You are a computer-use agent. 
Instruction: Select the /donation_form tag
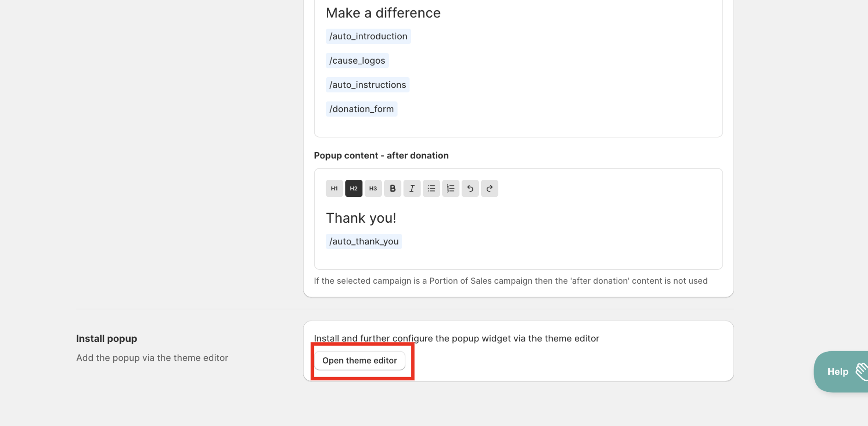pyautogui.click(x=361, y=109)
